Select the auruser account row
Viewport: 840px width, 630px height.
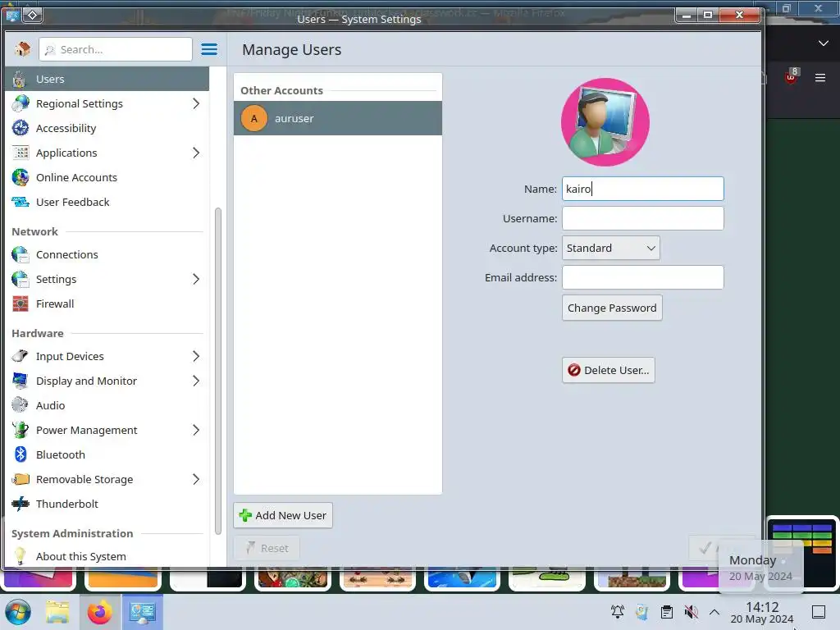(337, 118)
